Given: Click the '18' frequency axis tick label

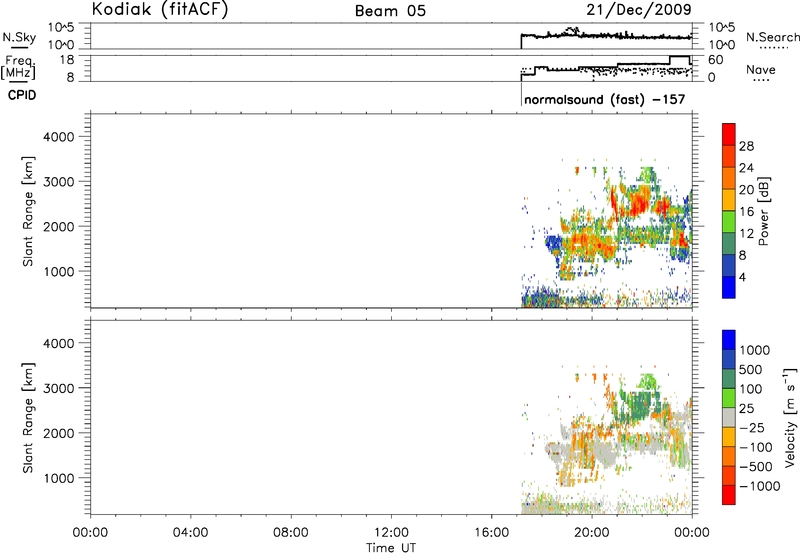Looking at the screenshot, I should [67, 60].
